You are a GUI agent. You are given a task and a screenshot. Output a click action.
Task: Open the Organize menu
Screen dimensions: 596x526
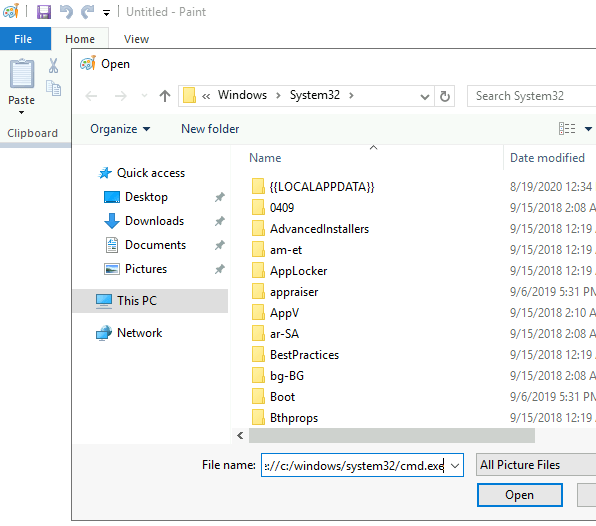point(120,129)
